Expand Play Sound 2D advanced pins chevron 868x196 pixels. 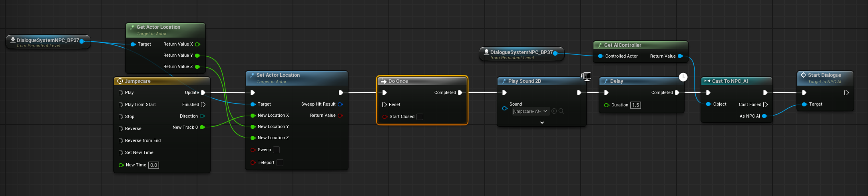542,123
